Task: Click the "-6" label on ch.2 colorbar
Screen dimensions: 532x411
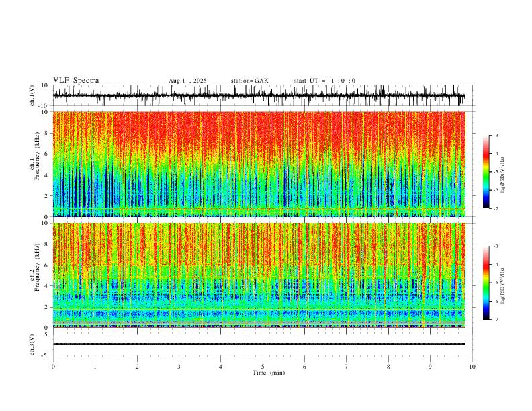Action: click(496, 301)
